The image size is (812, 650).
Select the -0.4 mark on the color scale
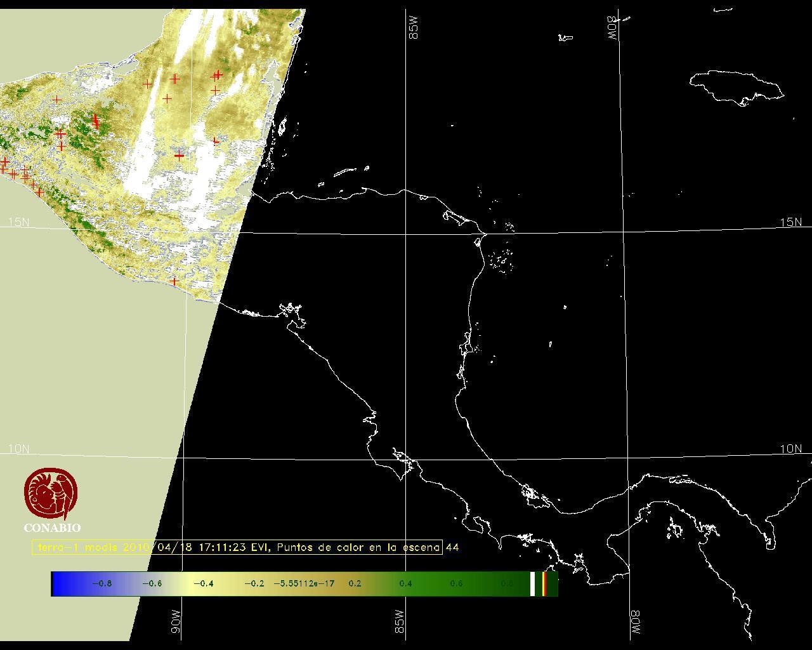pos(203,583)
